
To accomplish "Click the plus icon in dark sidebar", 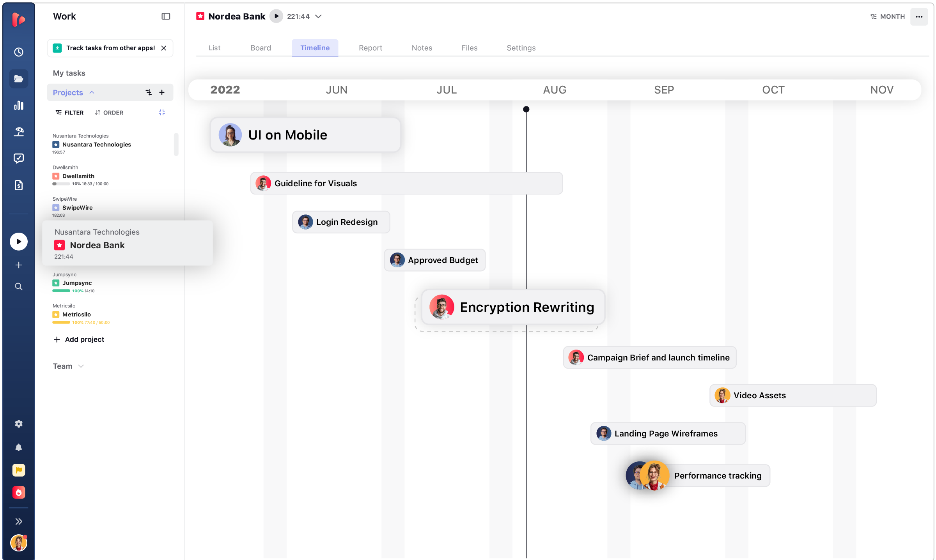I will 19,265.
